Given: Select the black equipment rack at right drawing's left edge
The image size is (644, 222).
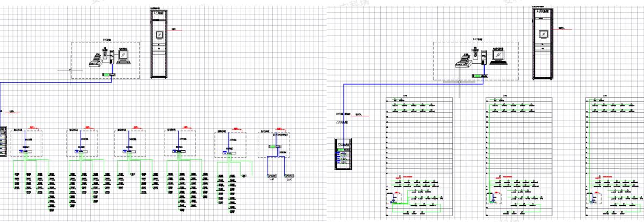Looking at the screenshot, I should click(x=342, y=154).
